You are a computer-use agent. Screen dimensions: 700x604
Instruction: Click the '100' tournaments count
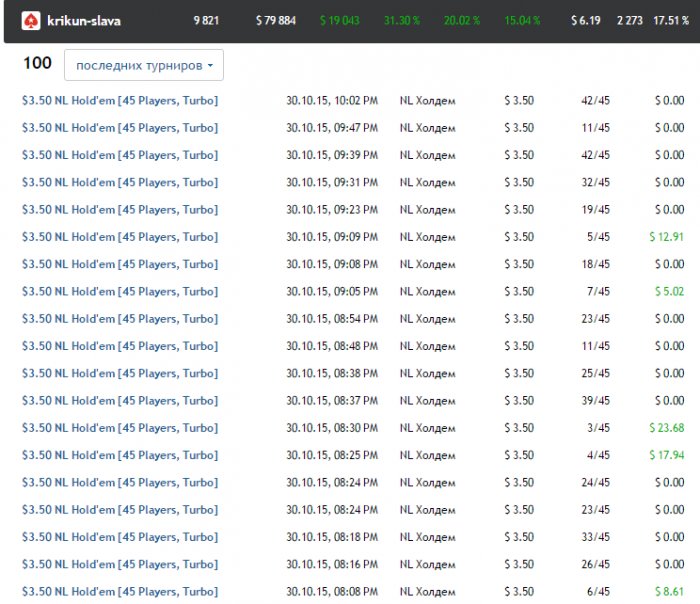[x=38, y=63]
